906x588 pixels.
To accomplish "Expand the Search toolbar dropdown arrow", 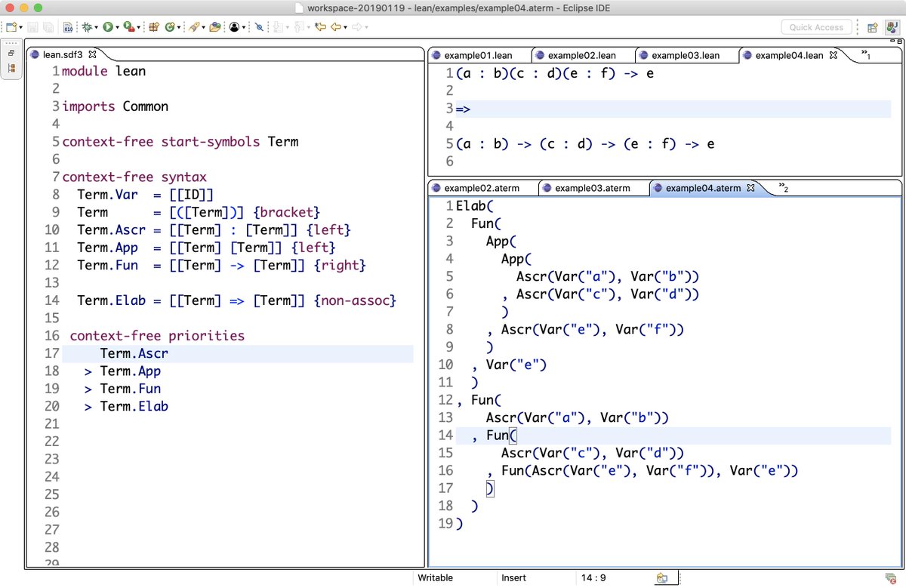I will (x=204, y=27).
